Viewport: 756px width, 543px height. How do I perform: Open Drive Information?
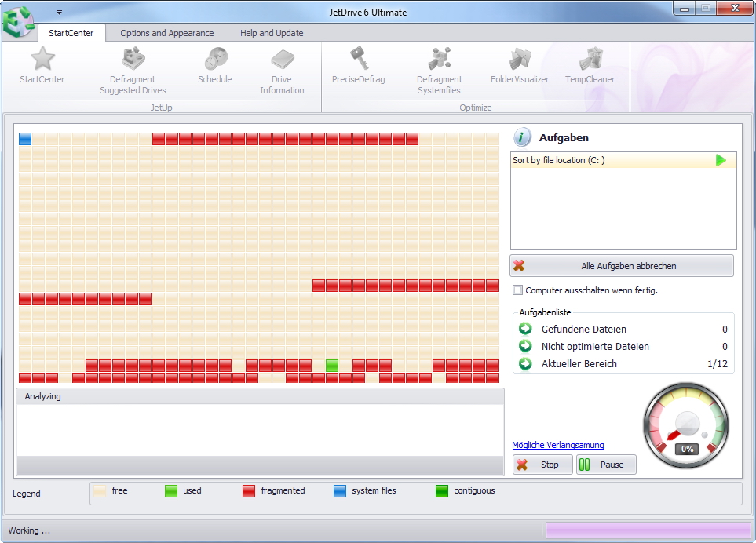(x=282, y=60)
